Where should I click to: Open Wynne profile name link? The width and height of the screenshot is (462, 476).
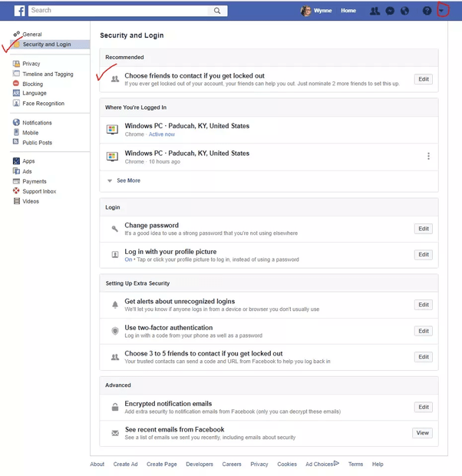[322, 11]
